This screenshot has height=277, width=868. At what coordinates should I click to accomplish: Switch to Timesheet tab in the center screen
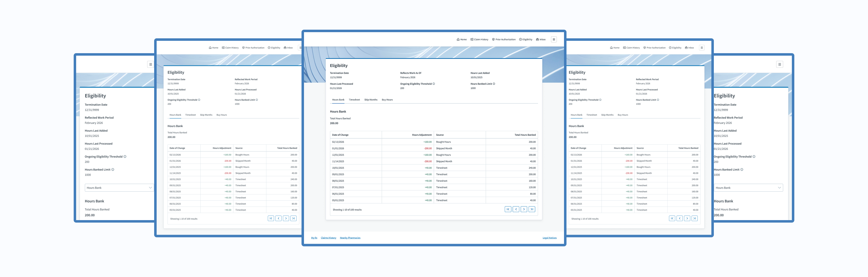tap(354, 100)
